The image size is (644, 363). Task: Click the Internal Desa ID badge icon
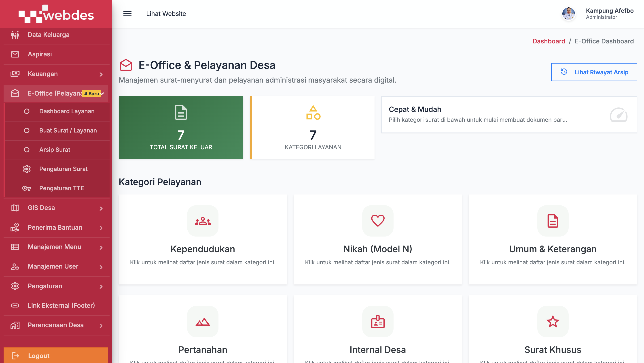378,322
